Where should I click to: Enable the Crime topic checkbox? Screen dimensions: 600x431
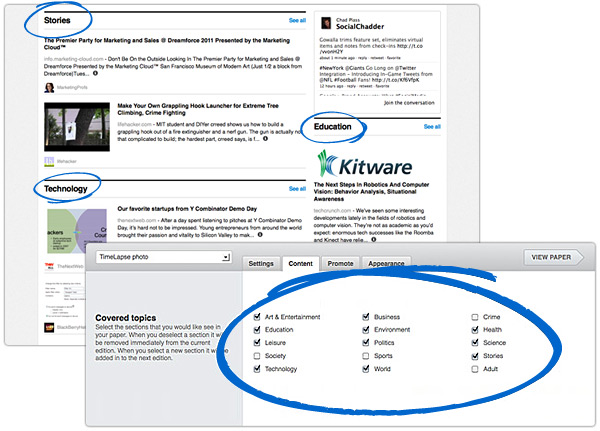475,317
